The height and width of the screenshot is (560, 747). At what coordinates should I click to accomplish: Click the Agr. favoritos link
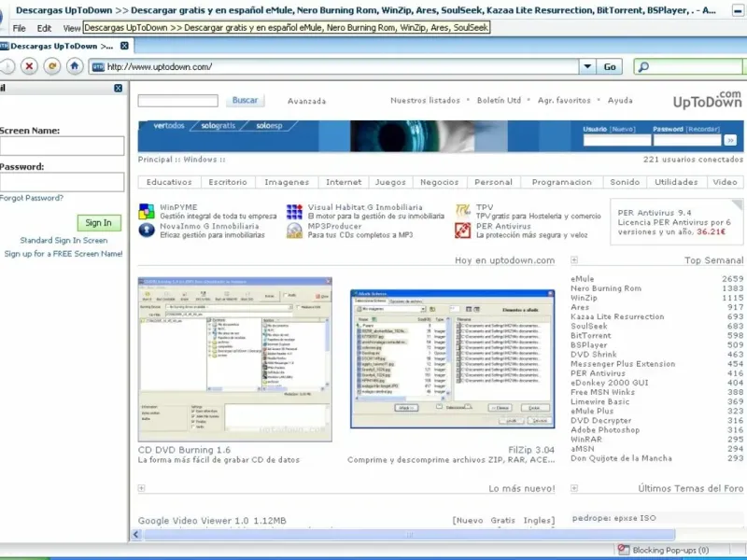coord(564,101)
